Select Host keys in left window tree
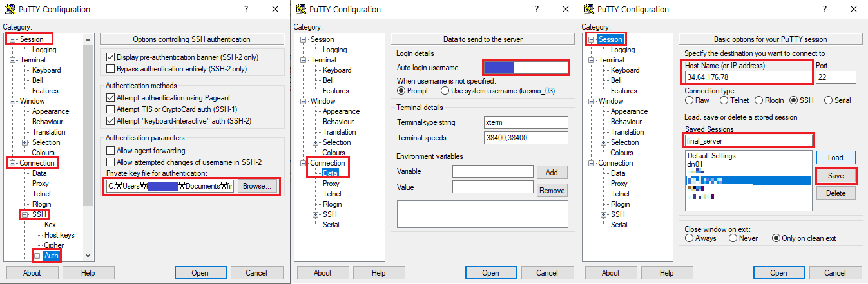The width and height of the screenshot is (868, 284). click(59, 235)
